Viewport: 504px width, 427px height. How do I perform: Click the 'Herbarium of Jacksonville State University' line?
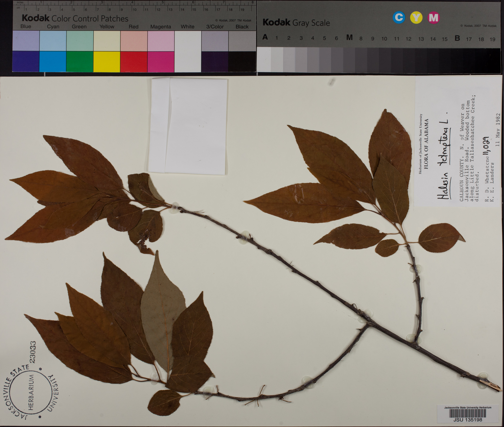(421, 144)
